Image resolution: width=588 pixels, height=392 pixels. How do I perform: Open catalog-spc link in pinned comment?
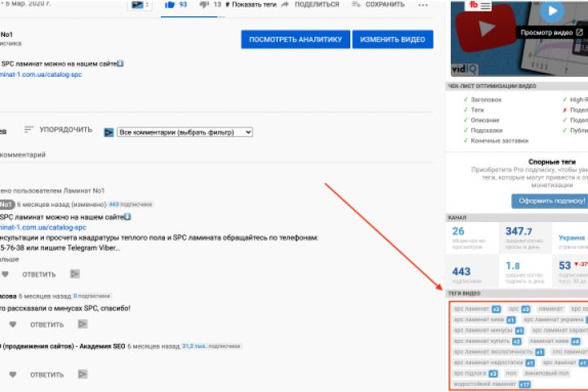click(x=42, y=227)
